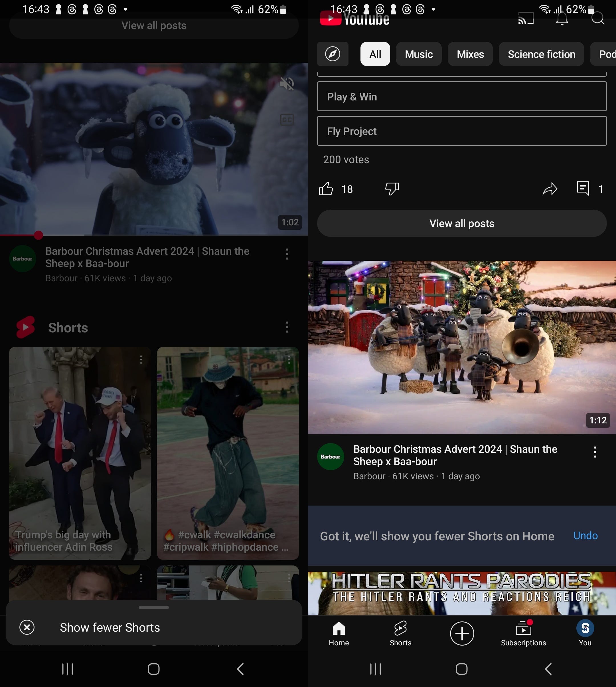This screenshot has height=687, width=616.
Task: Open options menu for Barbour video on right screen
Action: [x=595, y=452]
